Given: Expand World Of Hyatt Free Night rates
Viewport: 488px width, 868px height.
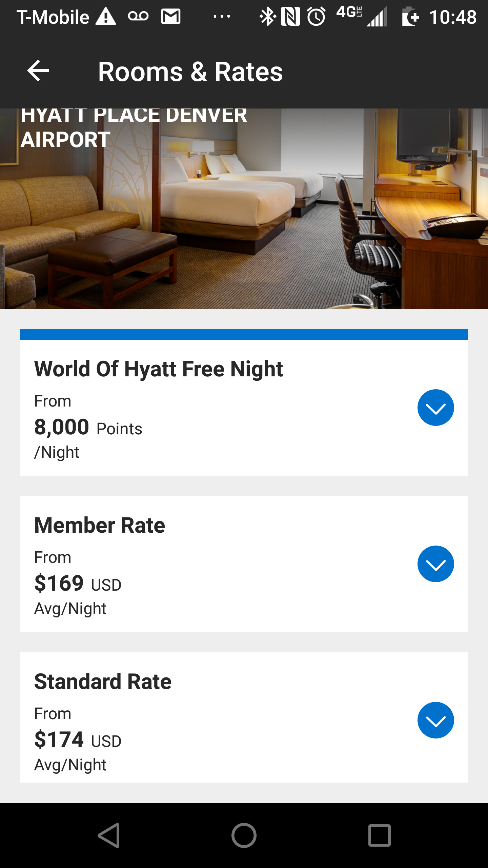Looking at the screenshot, I should coord(435,407).
